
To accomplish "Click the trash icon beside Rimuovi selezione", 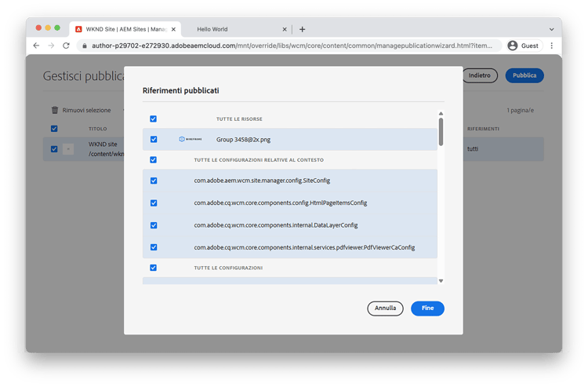I will 55,110.
